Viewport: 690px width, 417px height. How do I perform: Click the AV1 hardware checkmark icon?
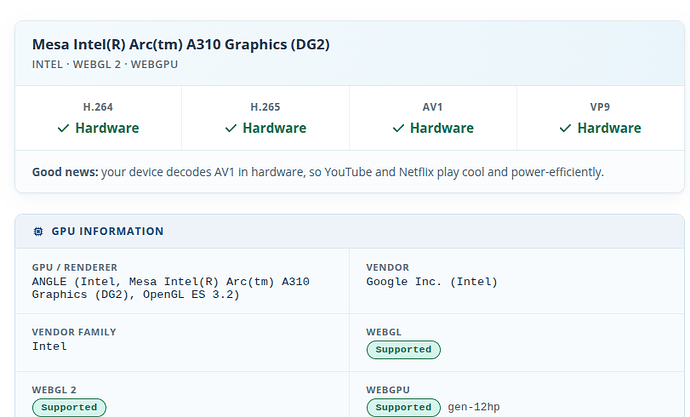click(x=398, y=128)
